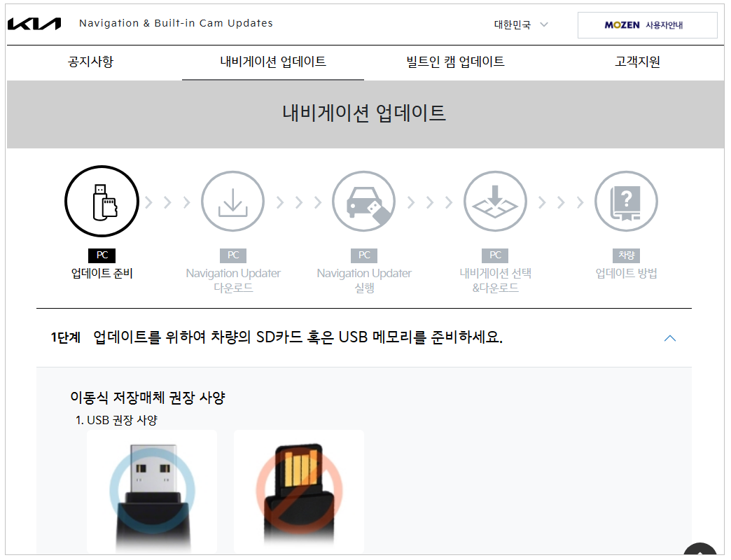Open the 공지사항 menu
The image size is (731, 560).
coord(91,62)
